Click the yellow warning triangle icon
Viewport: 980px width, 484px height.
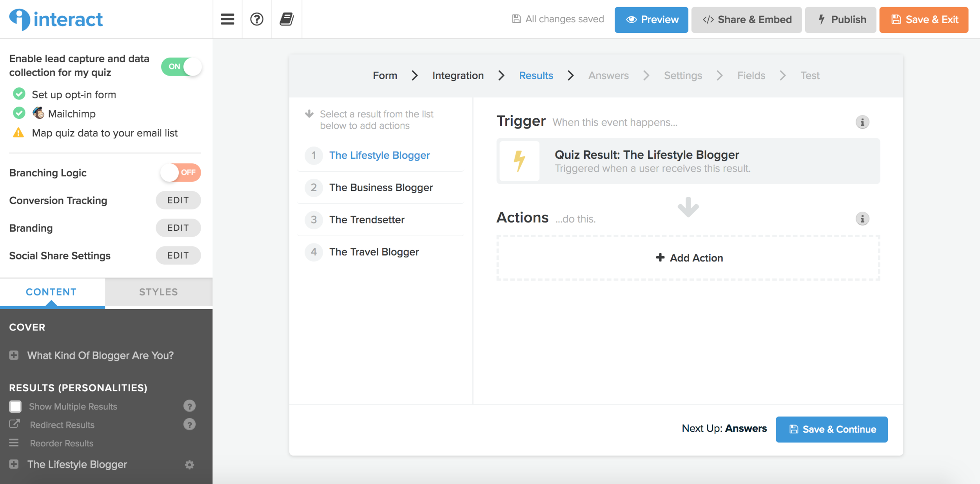18,132
